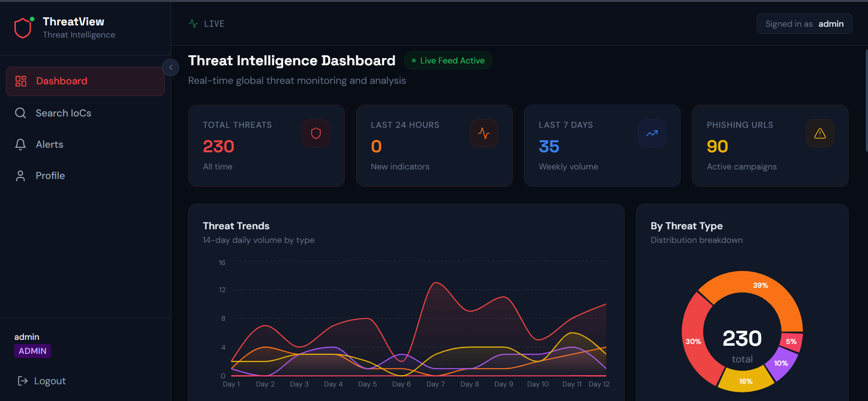Viewport: 868px width, 401px height.
Task: Go to the Alerts section
Action: pyautogui.click(x=85, y=144)
